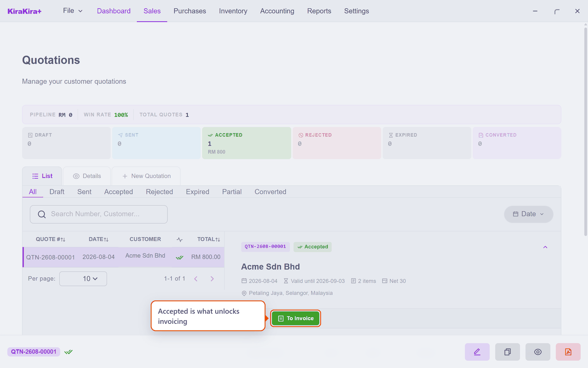
Task: Filter quotations by Sent tab
Action: (85, 192)
